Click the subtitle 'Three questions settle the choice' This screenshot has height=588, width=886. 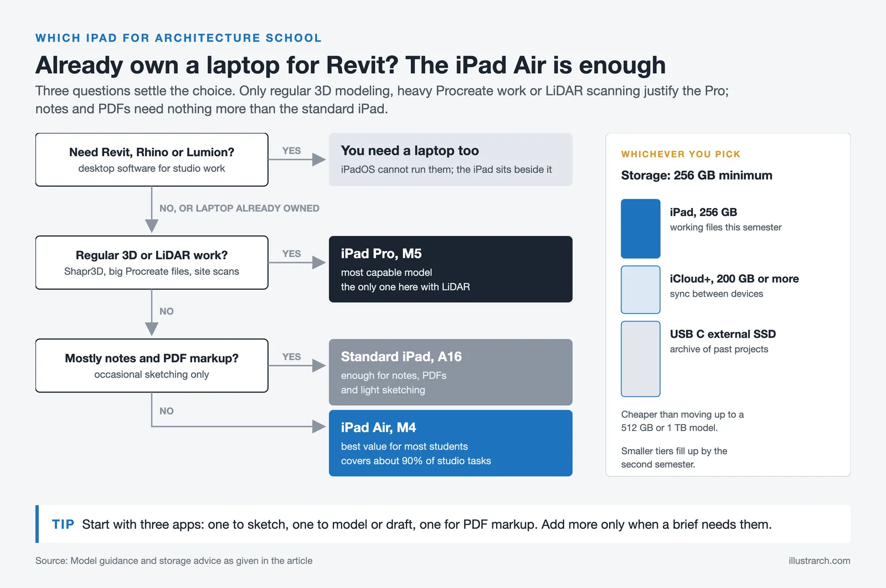(x=135, y=91)
